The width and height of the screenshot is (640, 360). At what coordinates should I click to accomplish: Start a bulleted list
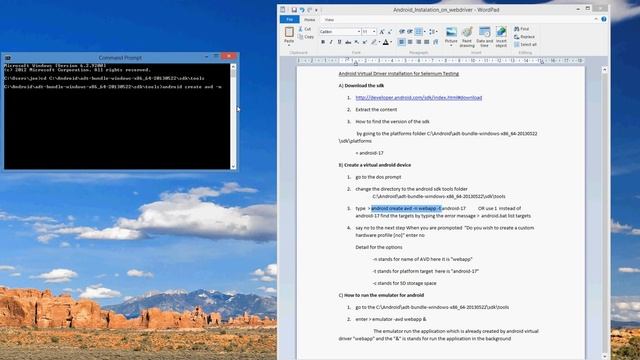pyautogui.click(x=418, y=31)
